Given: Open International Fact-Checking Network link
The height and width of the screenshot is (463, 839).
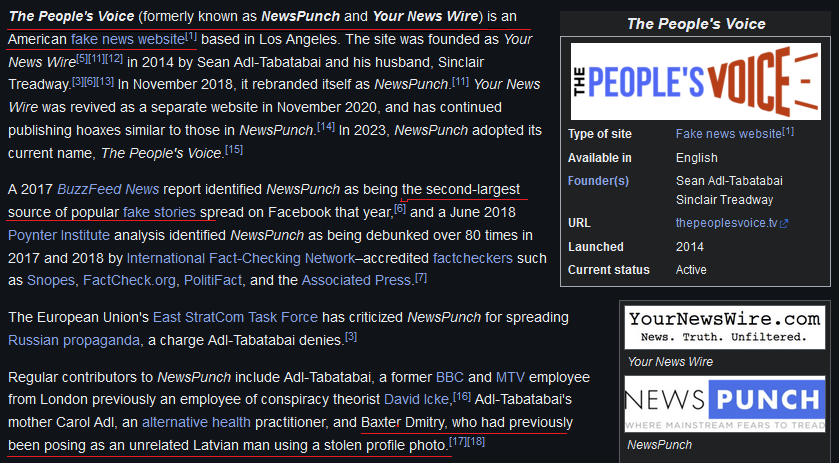Looking at the screenshot, I should click(241, 259).
